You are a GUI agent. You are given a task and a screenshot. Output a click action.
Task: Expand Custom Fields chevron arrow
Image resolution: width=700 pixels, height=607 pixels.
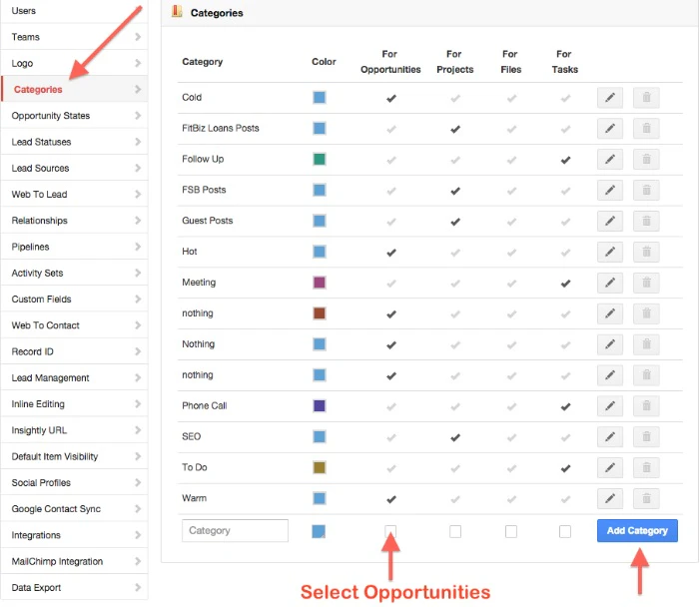pyautogui.click(x=138, y=300)
